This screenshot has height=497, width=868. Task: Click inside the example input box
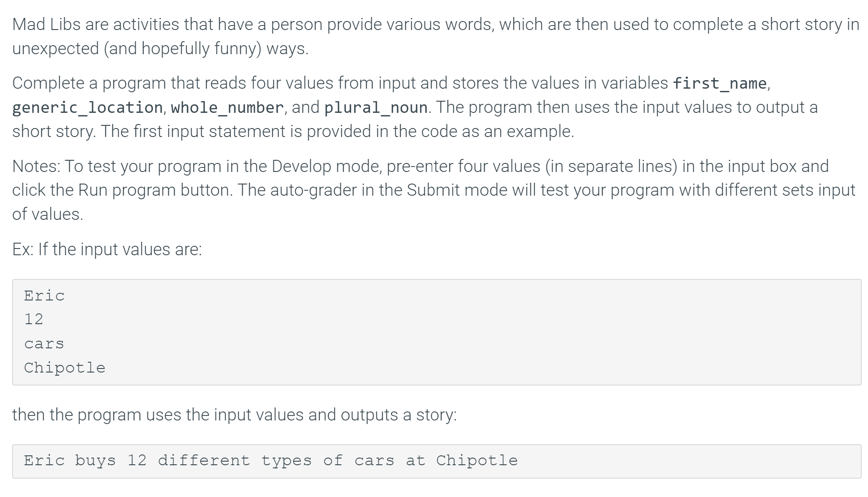point(437,332)
